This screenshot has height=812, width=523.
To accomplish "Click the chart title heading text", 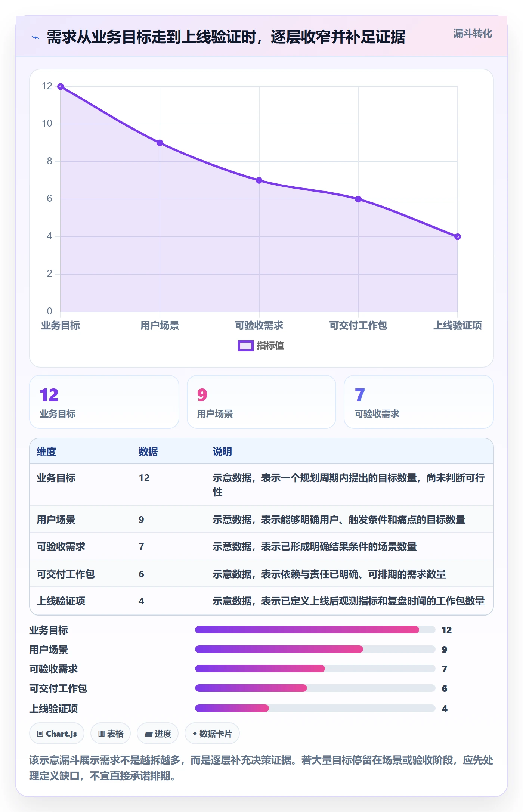I will pos(226,37).
